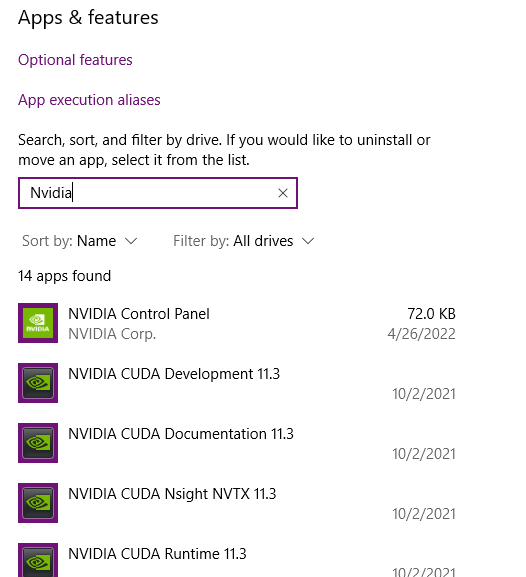Select NVIDIA Control Panel from the list
This screenshot has height=577, width=526.
237,323
